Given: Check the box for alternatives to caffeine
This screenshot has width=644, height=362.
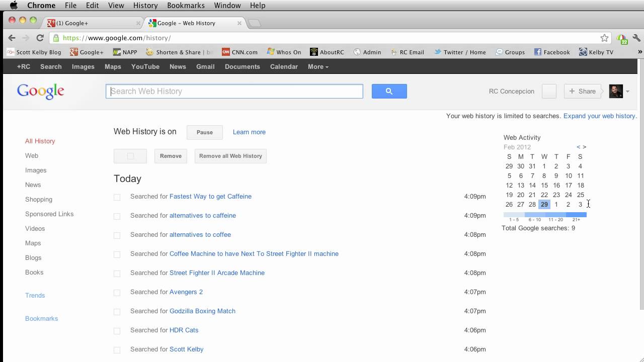Looking at the screenshot, I should 117,216.
